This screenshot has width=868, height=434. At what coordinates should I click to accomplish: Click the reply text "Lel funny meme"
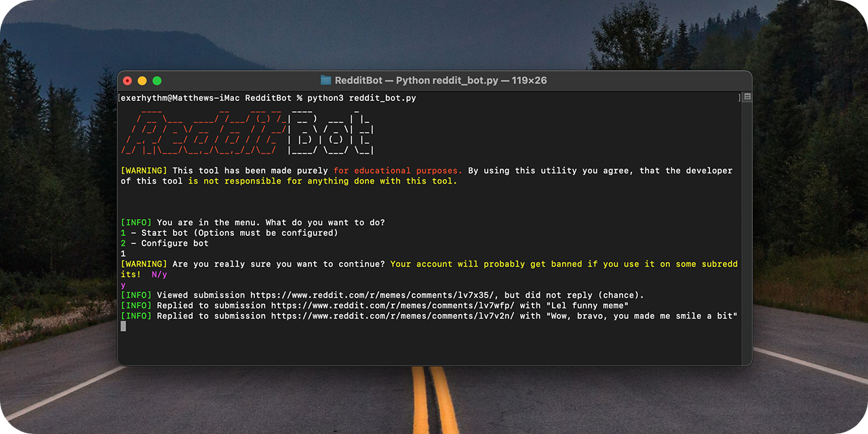[587, 305]
